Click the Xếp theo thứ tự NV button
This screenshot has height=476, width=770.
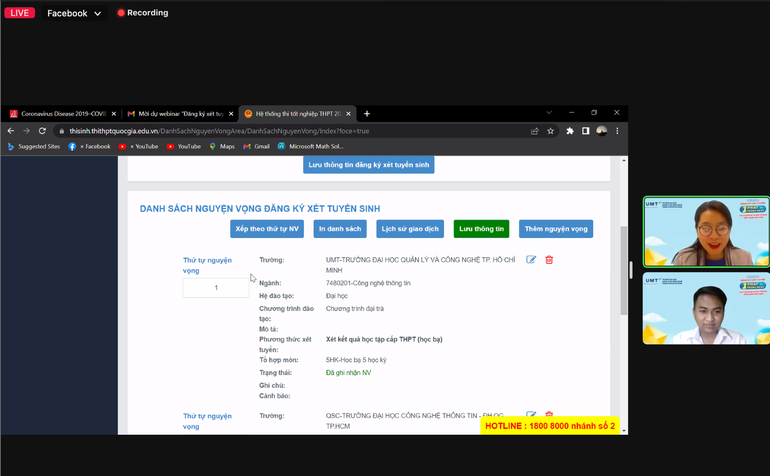pos(267,229)
